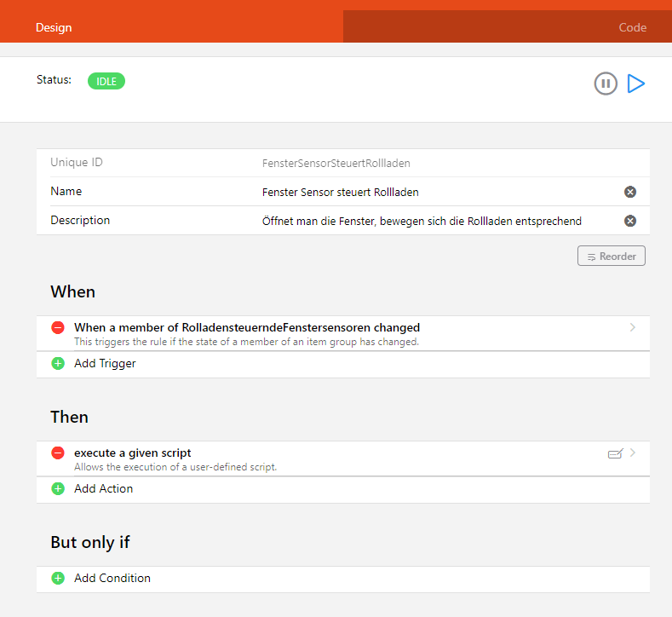Open the execute a given script row
The image size is (672, 617).
(x=343, y=458)
